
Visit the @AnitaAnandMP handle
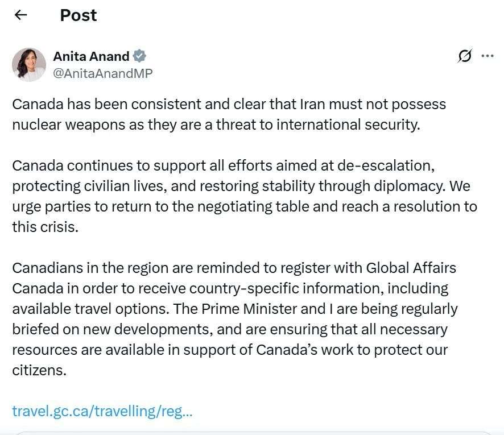click(103, 73)
